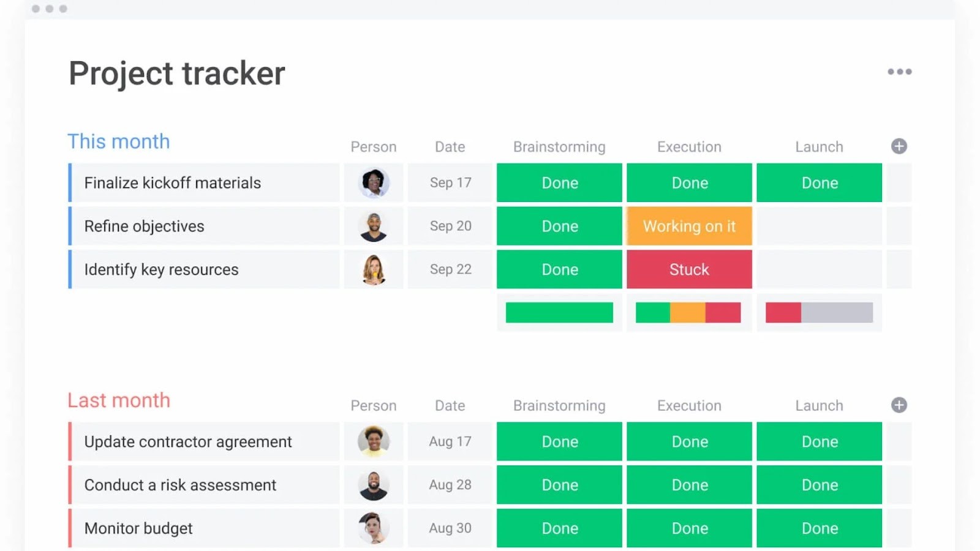Image resolution: width=980 pixels, height=551 pixels.
Task: Click the Execution progress summary bar
Action: (x=689, y=312)
